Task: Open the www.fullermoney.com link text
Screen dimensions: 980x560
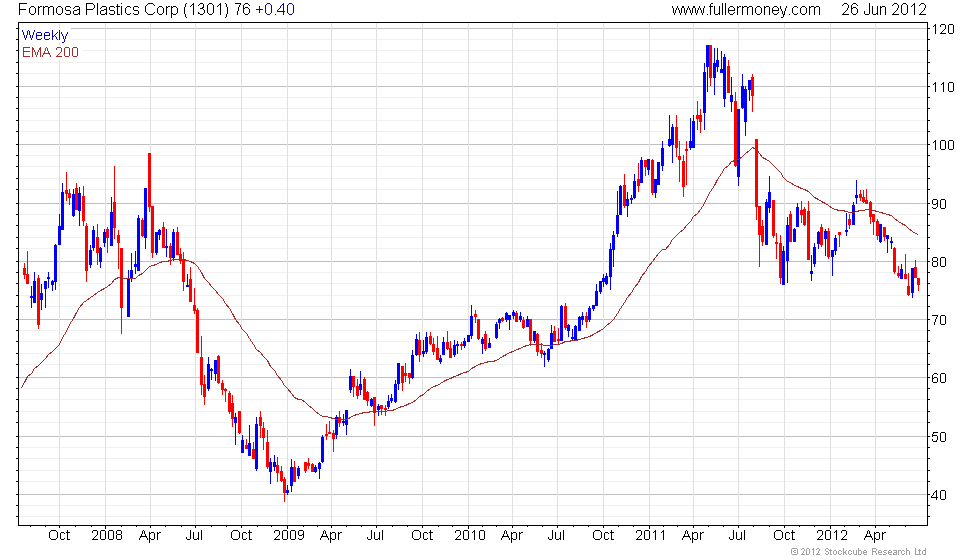Action: (x=746, y=9)
